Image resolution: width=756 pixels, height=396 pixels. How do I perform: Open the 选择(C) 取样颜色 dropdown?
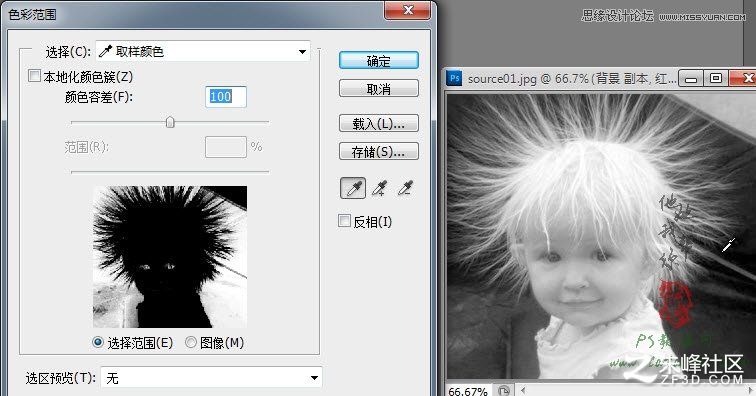(203, 51)
